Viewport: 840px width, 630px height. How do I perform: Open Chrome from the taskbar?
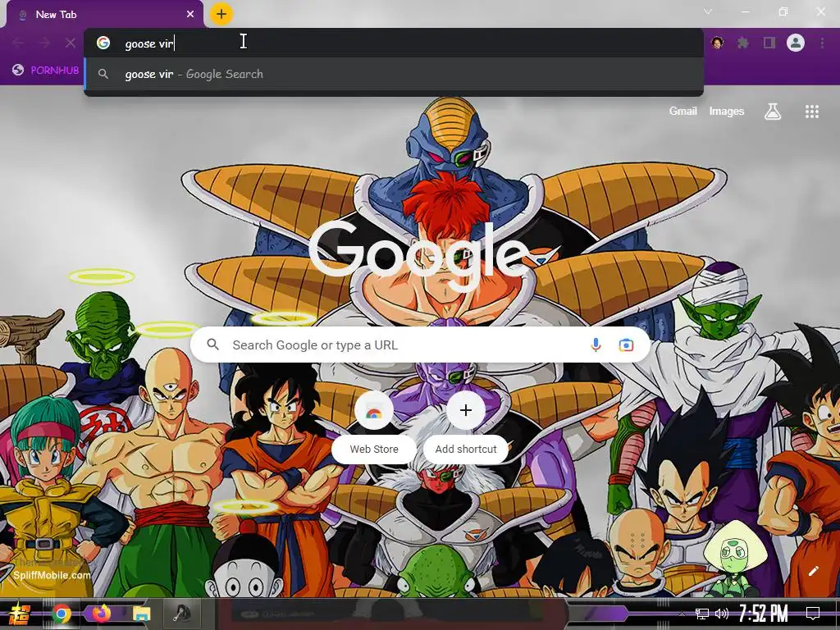(62, 614)
